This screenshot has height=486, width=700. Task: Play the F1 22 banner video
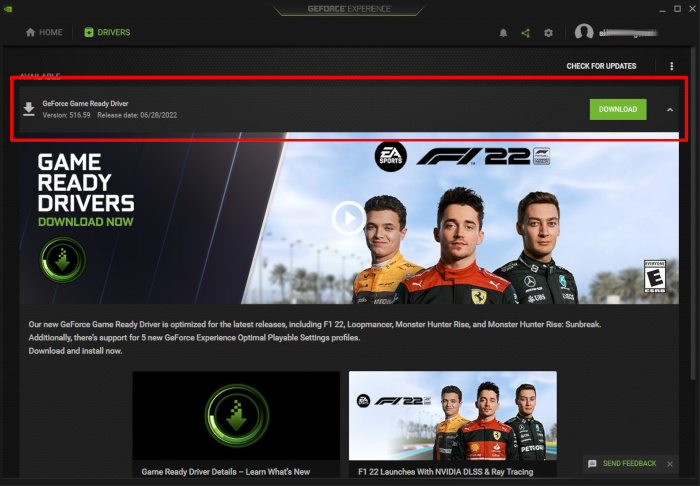point(349,218)
